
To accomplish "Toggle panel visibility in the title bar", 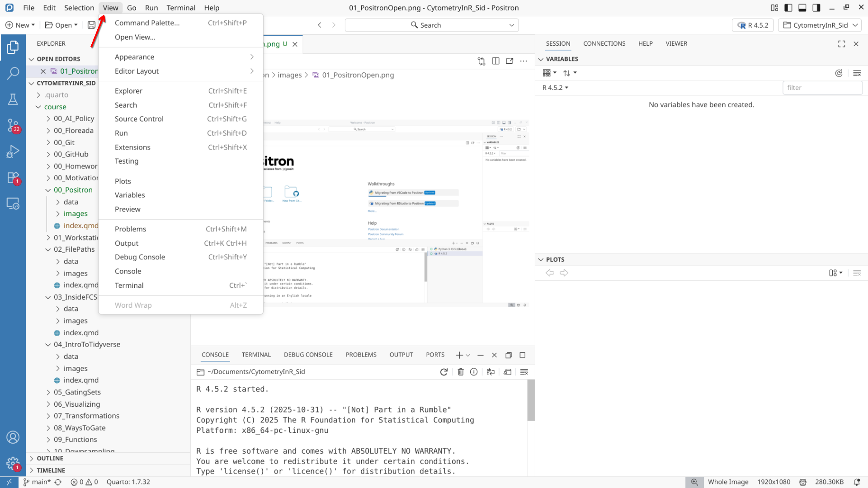I will click(x=802, y=8).
